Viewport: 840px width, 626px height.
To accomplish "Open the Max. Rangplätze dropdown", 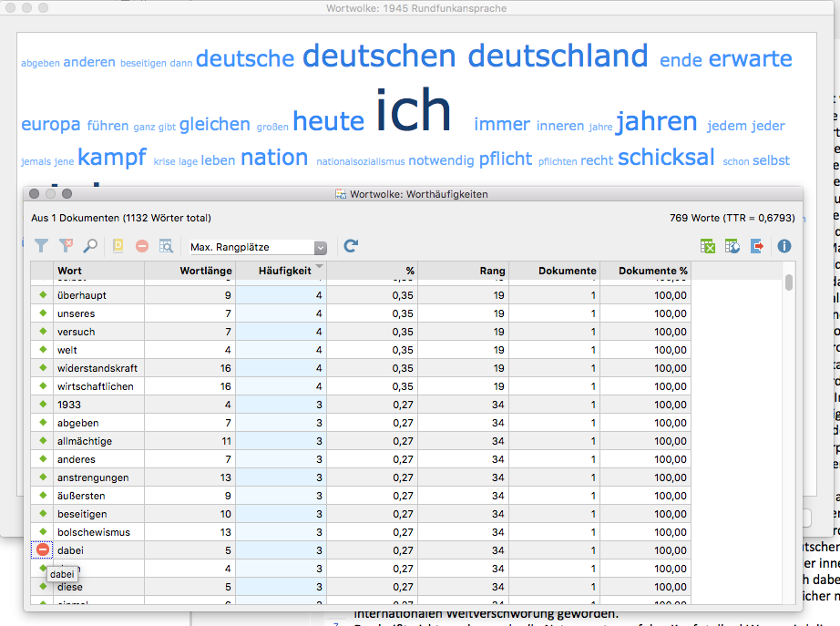I will [x=321, y=248].
